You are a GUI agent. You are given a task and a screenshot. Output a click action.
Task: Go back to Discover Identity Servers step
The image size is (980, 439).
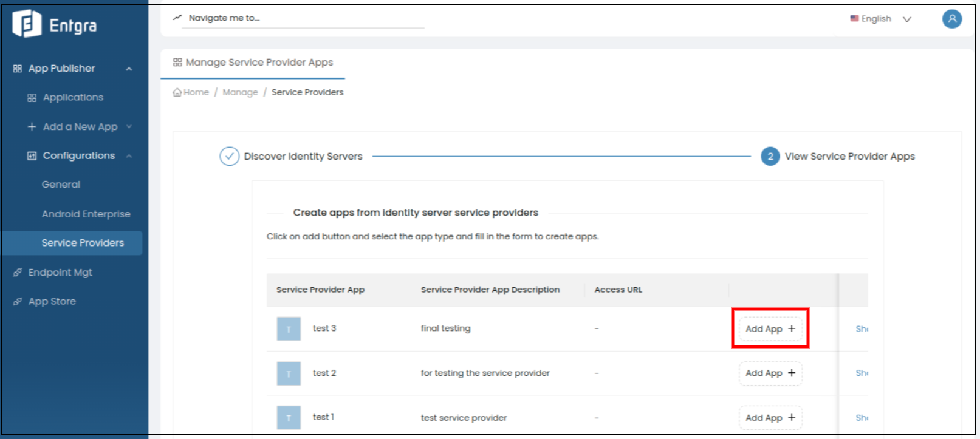tap(303, 157)
